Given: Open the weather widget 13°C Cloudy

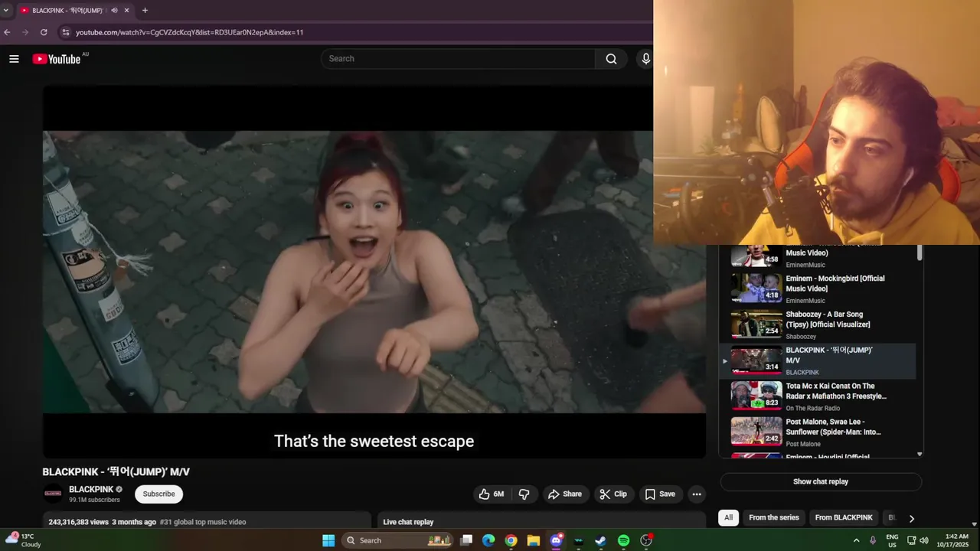Looking at the screenshot, I should pyautogui.click(x=24, y=540).
